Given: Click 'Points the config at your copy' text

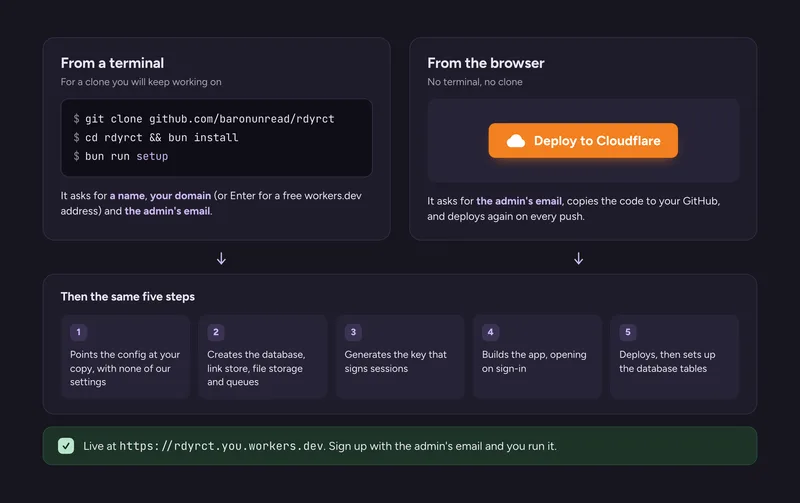Looking at the screenshot, I should [x=125, y=368].
